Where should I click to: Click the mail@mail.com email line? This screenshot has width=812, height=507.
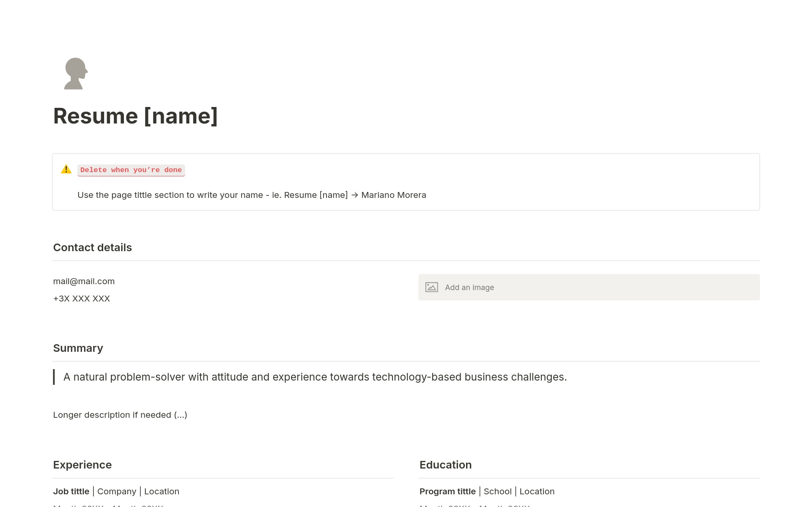(x=84, y=281)
